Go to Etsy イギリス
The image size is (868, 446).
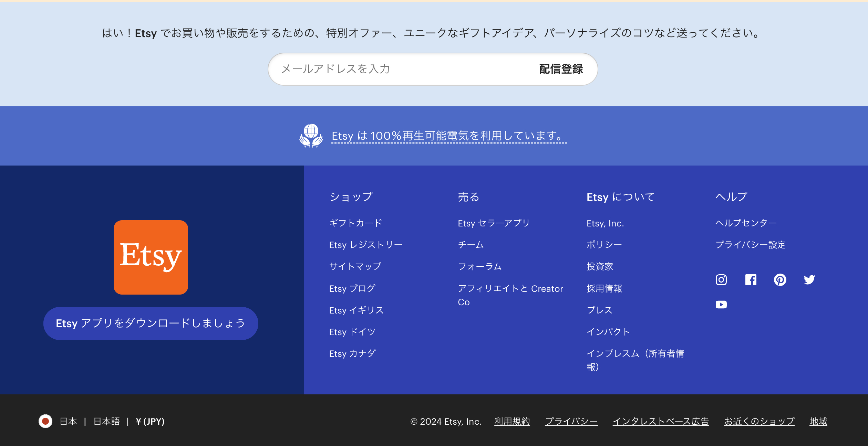[356, 310]
